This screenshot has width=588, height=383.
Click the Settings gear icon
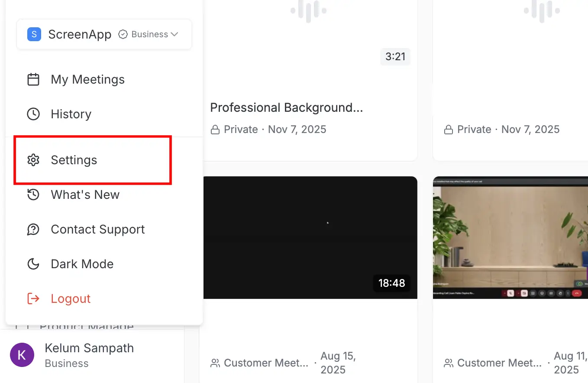(x=33, y=160)
